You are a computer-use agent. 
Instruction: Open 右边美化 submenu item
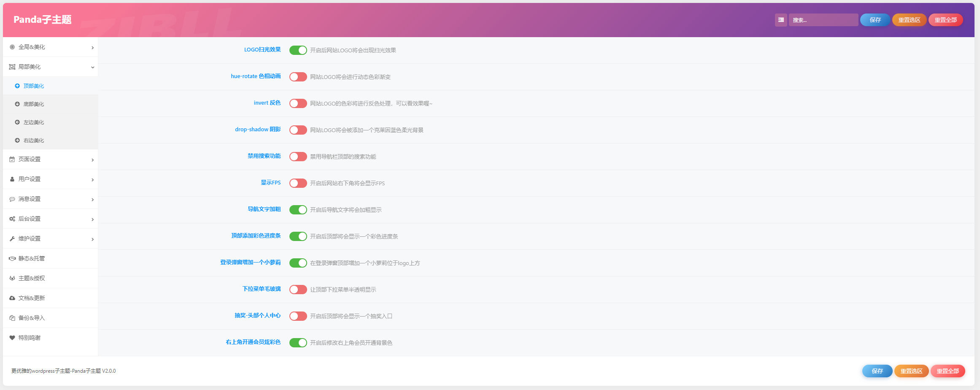click(51, 141)
